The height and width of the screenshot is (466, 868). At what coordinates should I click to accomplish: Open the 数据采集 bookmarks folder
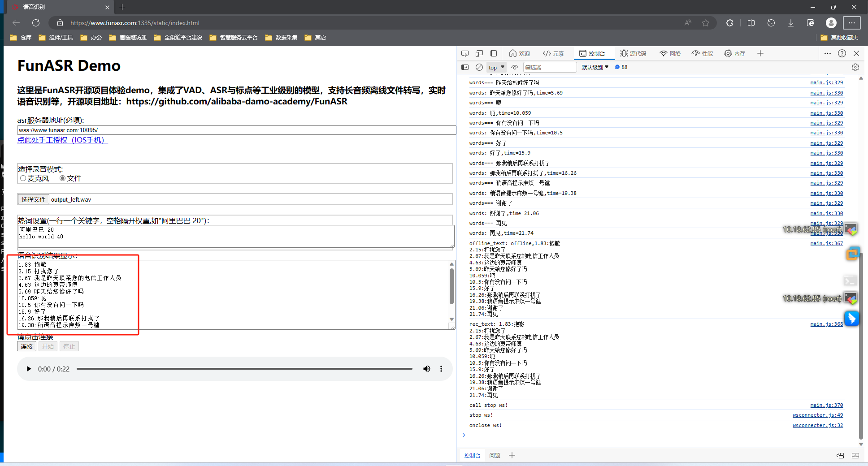281,38
